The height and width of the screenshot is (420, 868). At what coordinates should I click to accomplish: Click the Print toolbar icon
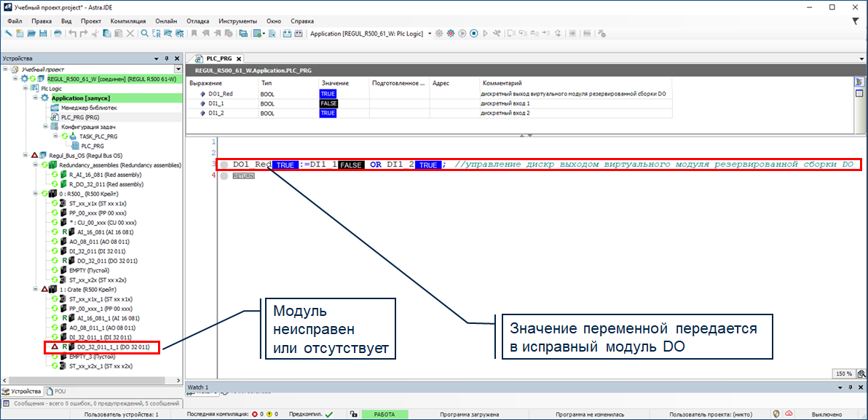58,33
